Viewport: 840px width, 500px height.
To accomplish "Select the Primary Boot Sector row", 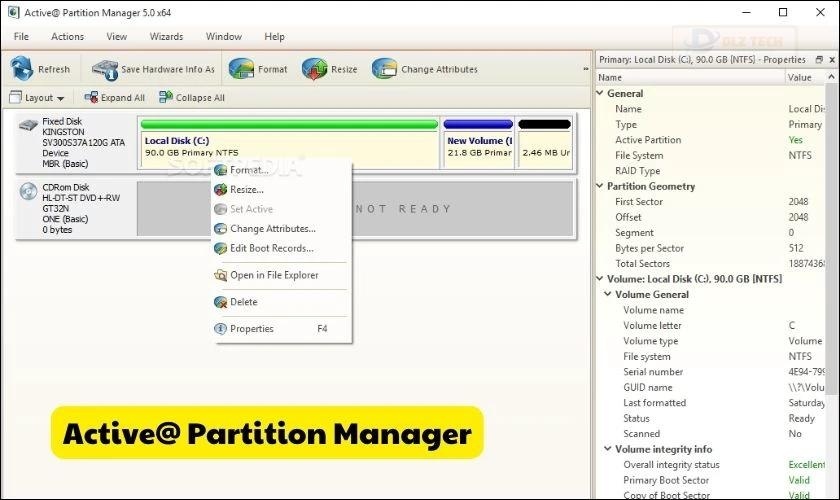I will tap(710, 480).
